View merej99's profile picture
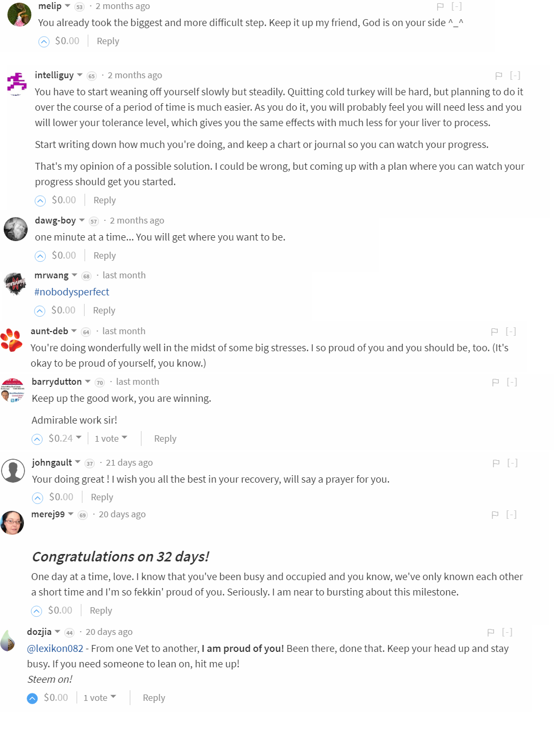This screenshot has width=560, height=736. point(12,522)
